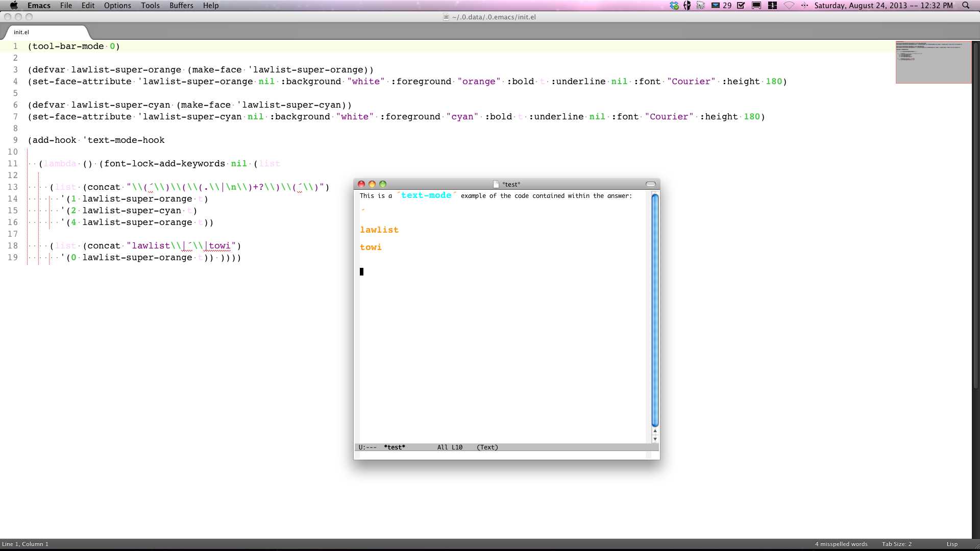Open the Help menu
This screenshot has width=980, height=551.
point(211,5)
